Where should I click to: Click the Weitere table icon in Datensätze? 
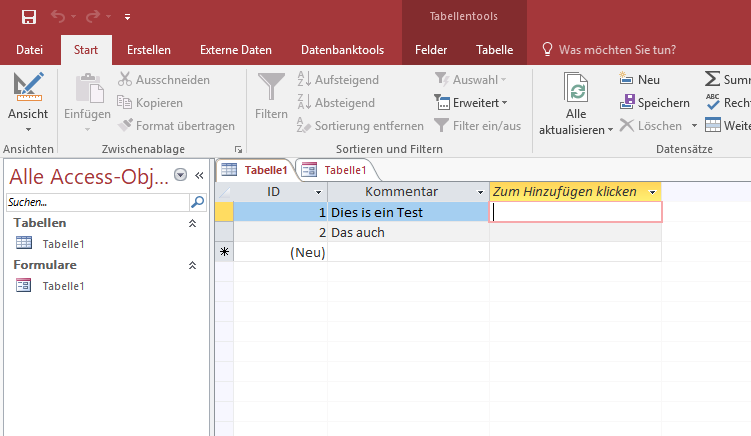[713, 125]
